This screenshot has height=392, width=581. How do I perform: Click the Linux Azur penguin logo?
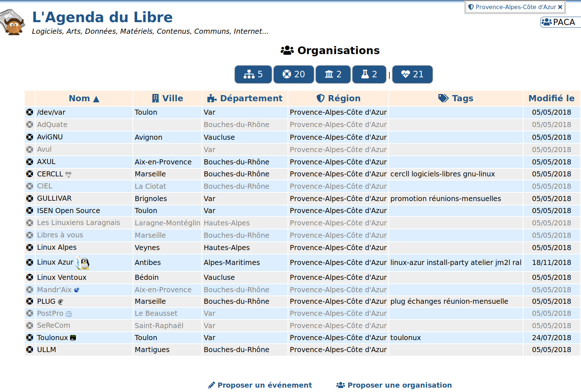(83, 263)
